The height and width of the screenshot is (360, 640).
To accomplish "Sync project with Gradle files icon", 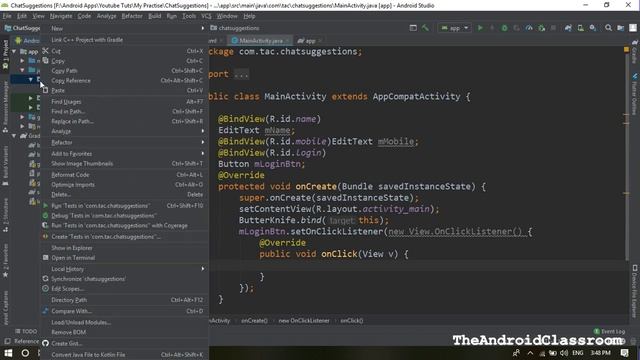I will pos(568,28).
